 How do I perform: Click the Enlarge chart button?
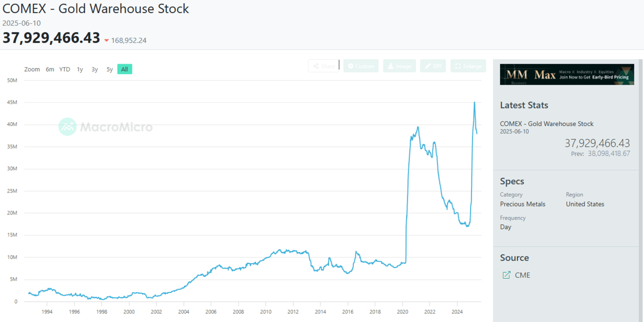[x=468, y=66]
